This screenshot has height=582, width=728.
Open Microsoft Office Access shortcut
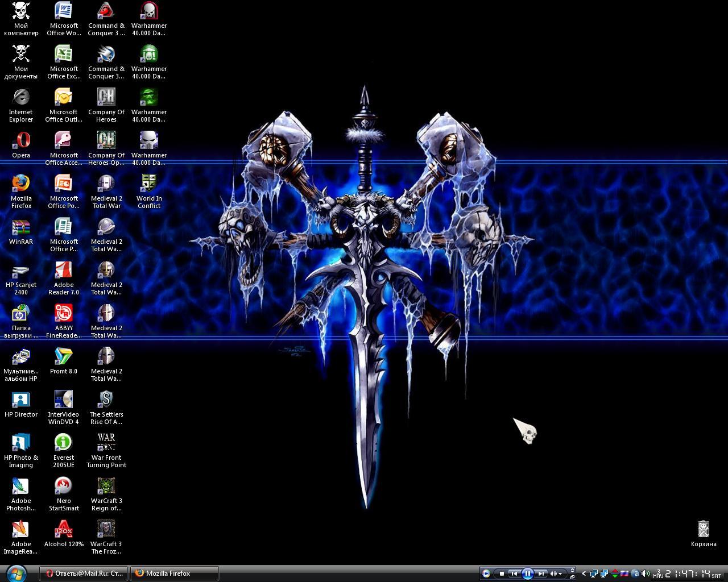point(64,148)
